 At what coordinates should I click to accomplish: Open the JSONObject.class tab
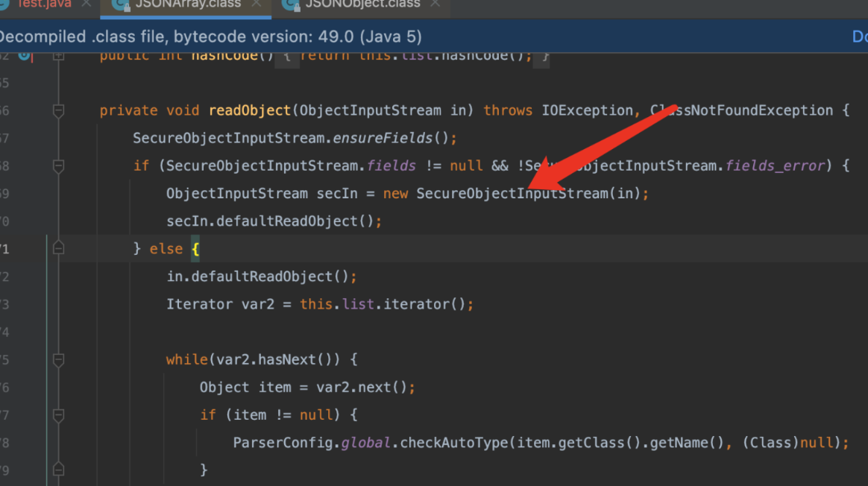[x=362, y=4]
